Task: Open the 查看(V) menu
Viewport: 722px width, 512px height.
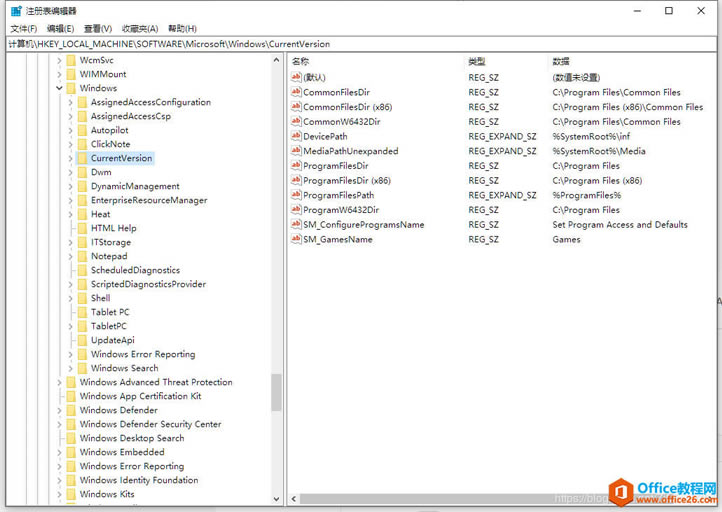Action: (98, 29)
